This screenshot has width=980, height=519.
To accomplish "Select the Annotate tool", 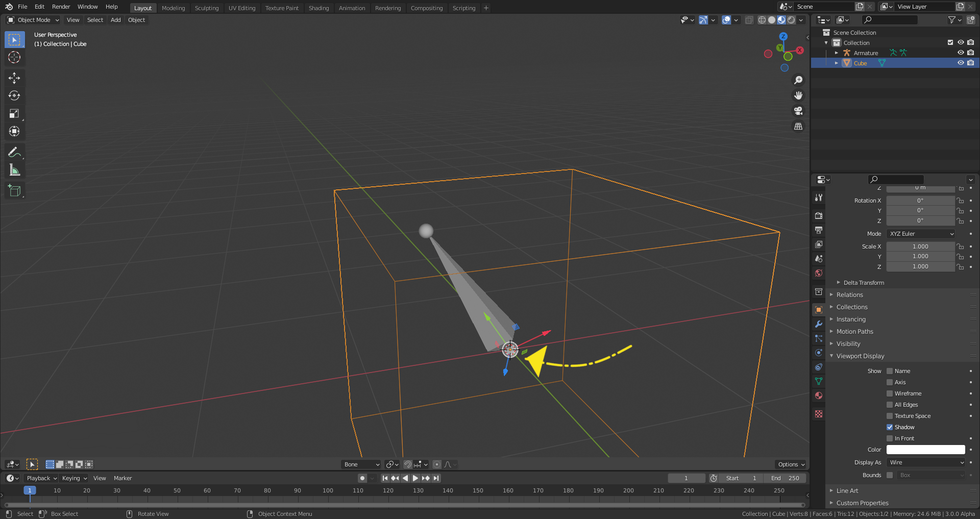I will pyautogui.click(x=14, y=152).
